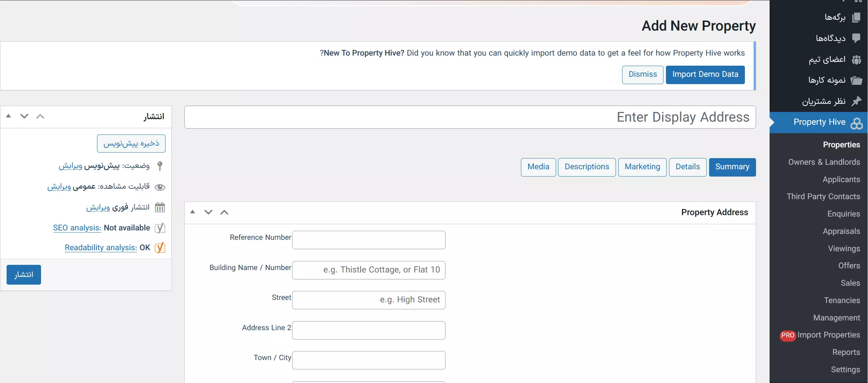Open Import Properties
The height and width of the screenshot is (383, 868).
click(x=829, y=335)
